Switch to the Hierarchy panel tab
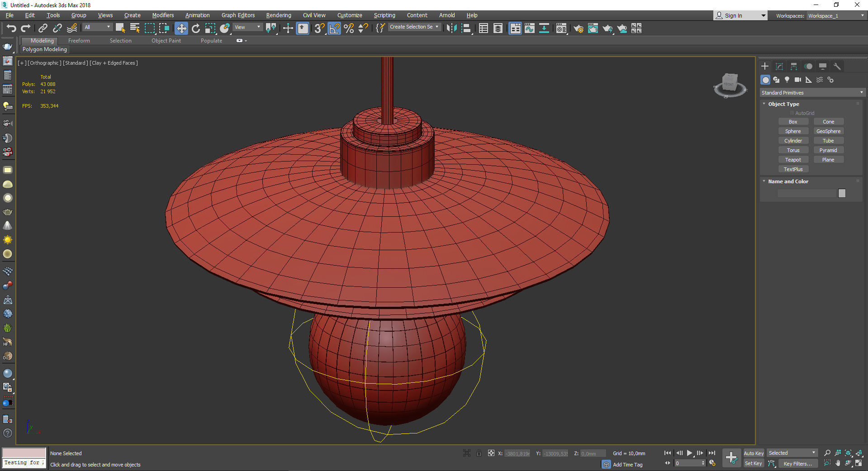Viewport: 868px width, 471px height. (x=794, y=67)
